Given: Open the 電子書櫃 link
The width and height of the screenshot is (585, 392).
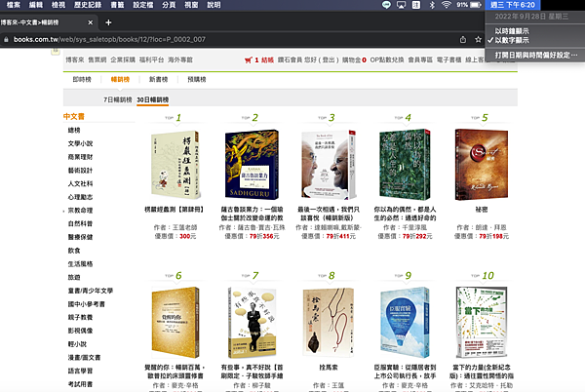Looking at the screenshot, I should coord(448,59).
